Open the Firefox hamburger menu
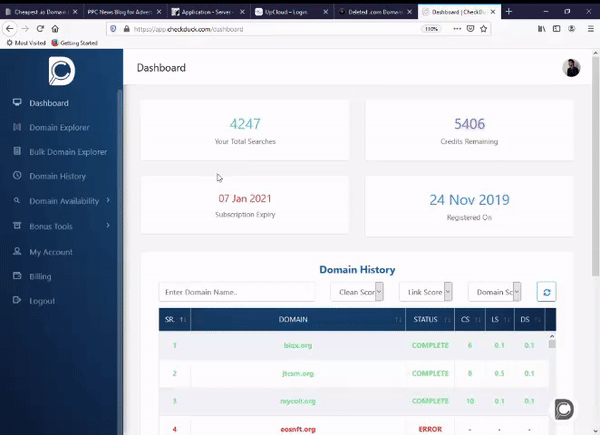This screenshot has width=600, height=435. [590, 29]
